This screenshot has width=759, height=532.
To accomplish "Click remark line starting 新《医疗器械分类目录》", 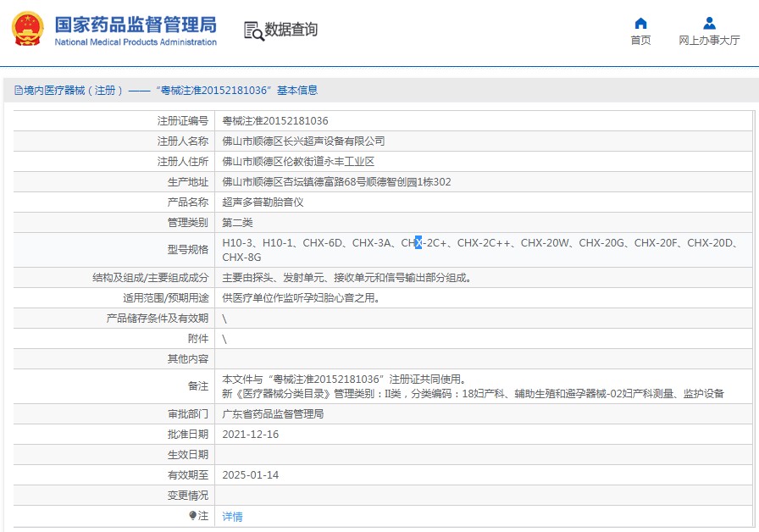I will coord(473,394).
